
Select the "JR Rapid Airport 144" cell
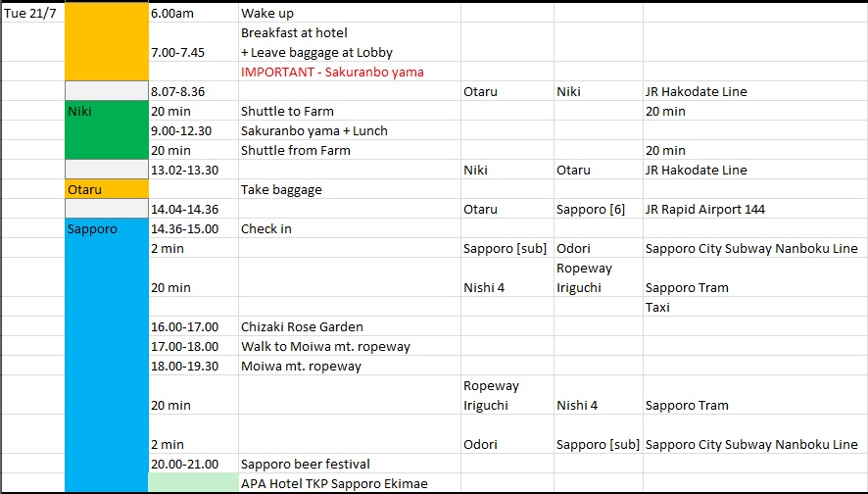pyautogui.click(x=705, y=209)
